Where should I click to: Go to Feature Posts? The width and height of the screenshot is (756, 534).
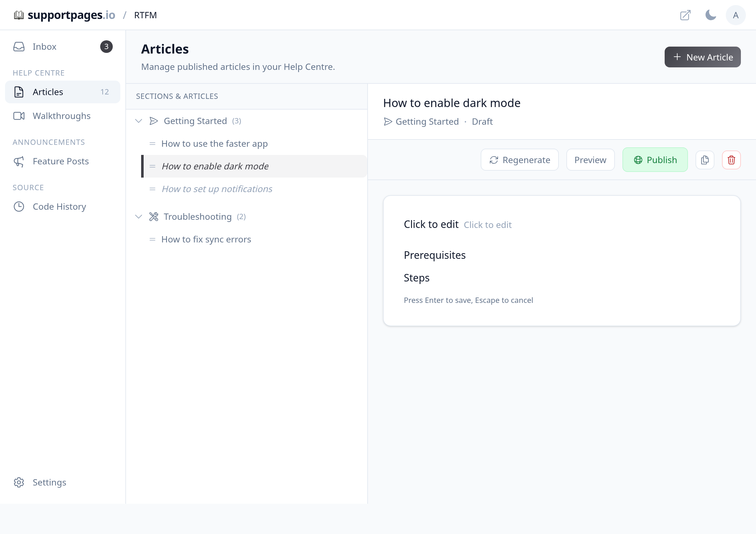tap(63, 161)
